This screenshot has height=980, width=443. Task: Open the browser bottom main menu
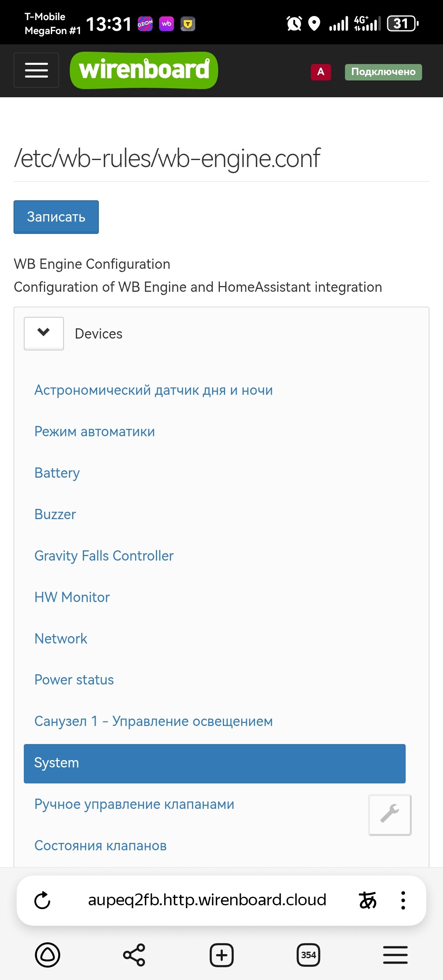pos(395,955)
